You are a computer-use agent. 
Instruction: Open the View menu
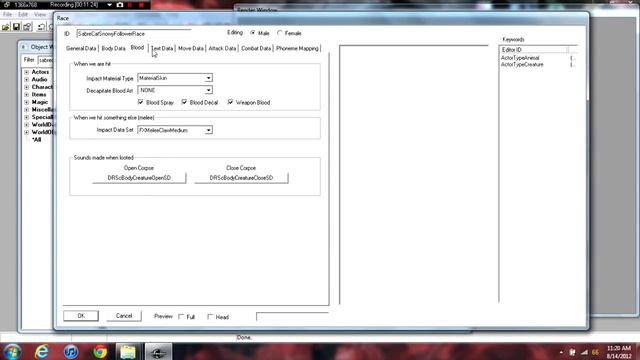(x=40, y=15)
